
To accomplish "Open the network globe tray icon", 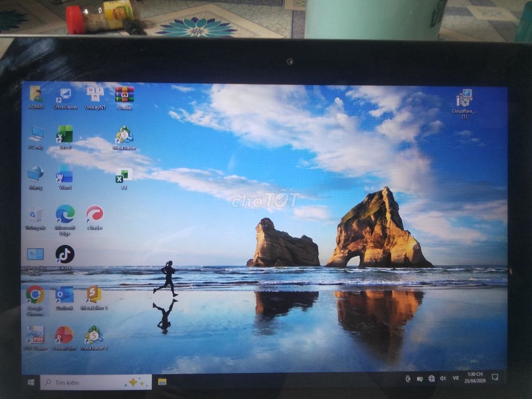I will point(432,379).
